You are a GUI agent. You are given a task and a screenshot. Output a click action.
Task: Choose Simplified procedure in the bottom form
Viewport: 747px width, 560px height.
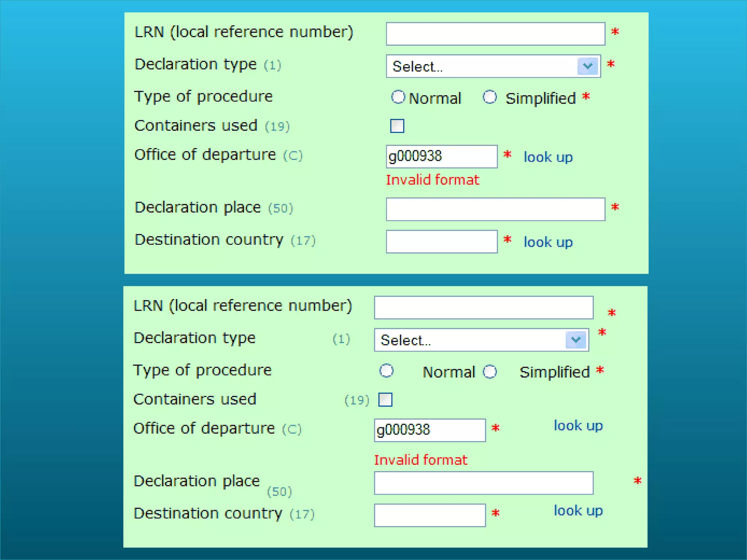489,372
